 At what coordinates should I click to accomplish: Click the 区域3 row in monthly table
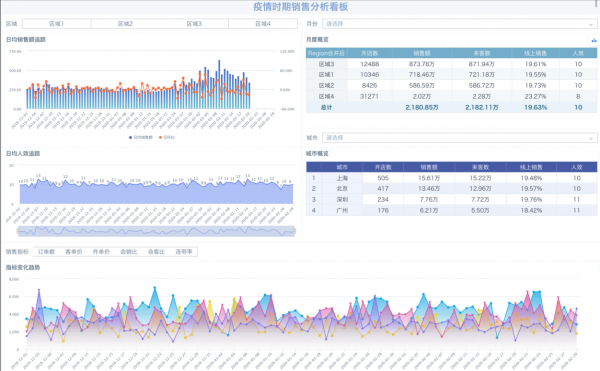tap(452, 64)
